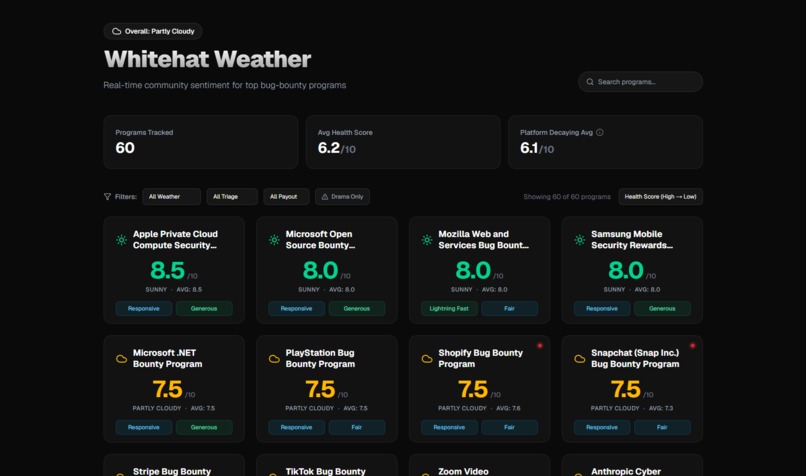806x476 pixels.
Task: Click the 8.0 score on Mozilla card
Action: tap(472, 270)
